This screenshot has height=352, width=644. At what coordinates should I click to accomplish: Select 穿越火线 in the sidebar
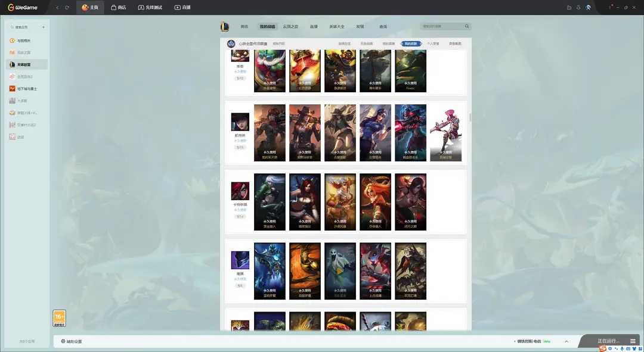point(27,113)
